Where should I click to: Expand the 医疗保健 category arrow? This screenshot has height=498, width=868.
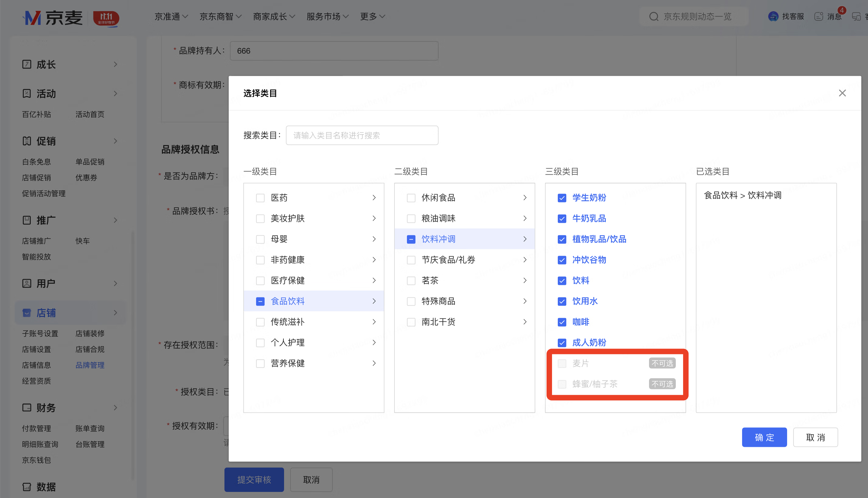pyautogui.click(x=374, y=280)
